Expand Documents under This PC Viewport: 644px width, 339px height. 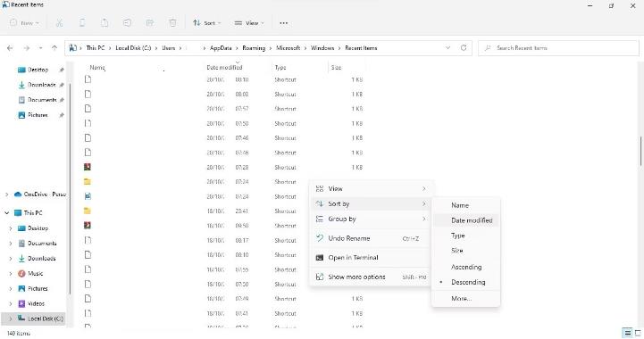pos(11,244)
